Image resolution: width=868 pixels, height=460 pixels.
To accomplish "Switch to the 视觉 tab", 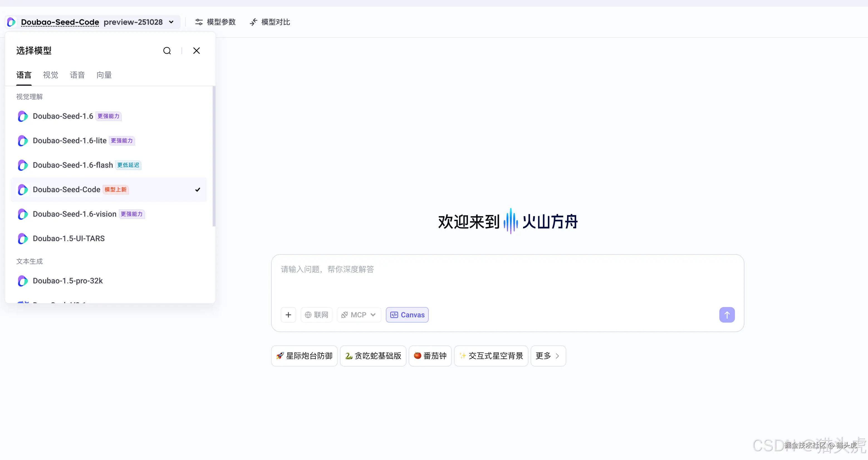I will [50, 75].
